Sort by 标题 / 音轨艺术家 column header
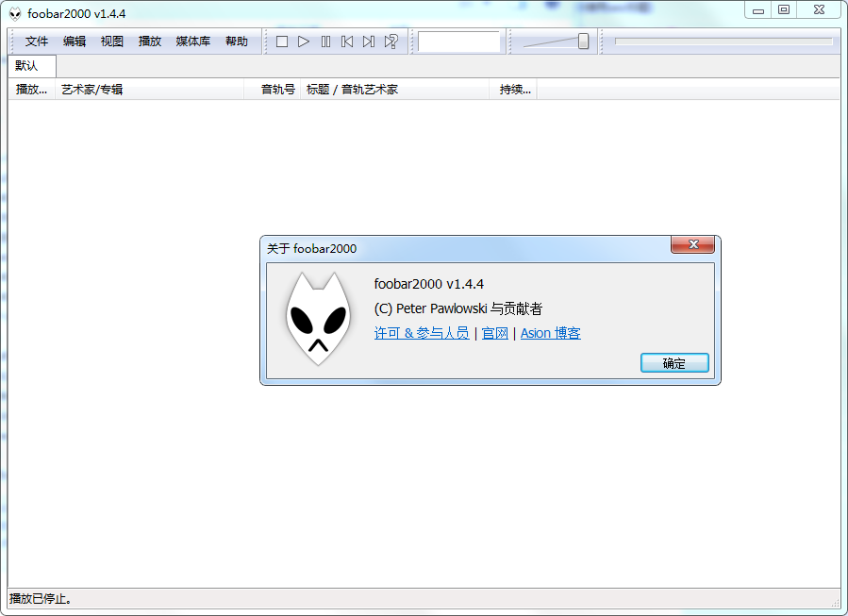 [394, 90]
